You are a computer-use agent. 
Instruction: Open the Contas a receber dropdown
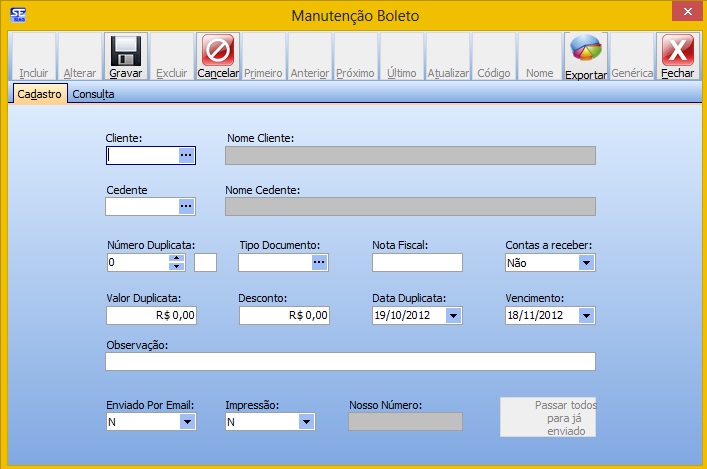tap(586, 262)
